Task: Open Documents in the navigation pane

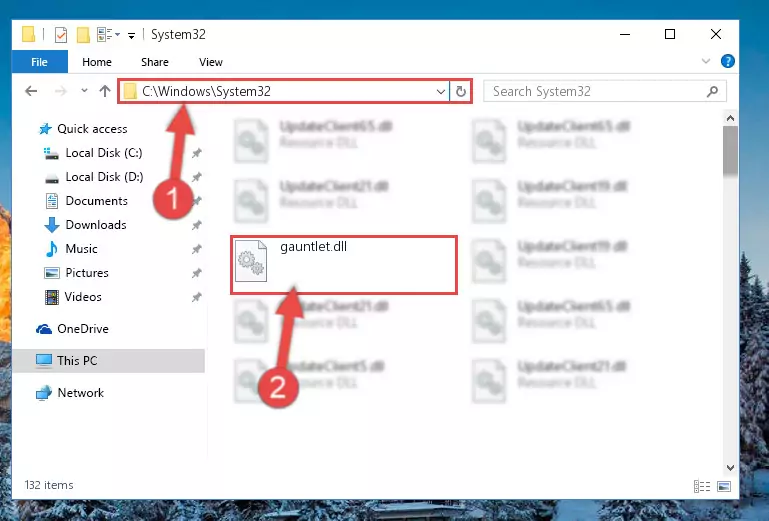Action: point(97,201)
